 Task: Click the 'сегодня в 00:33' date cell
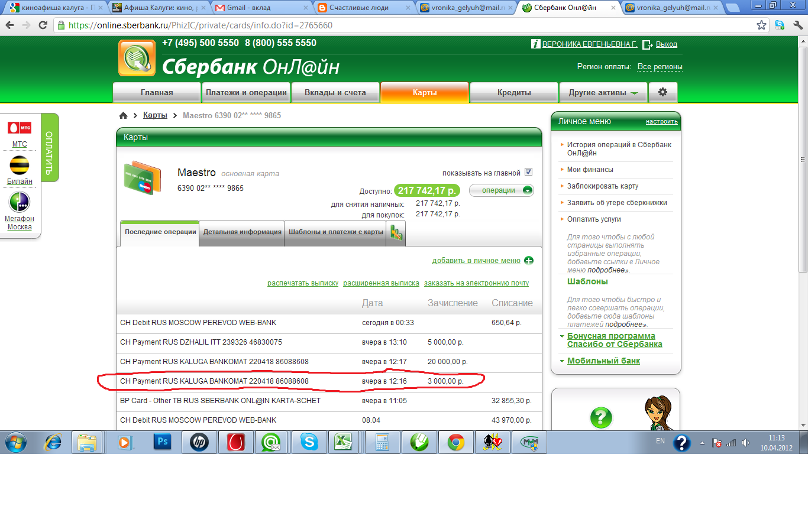tap(388, 323)
